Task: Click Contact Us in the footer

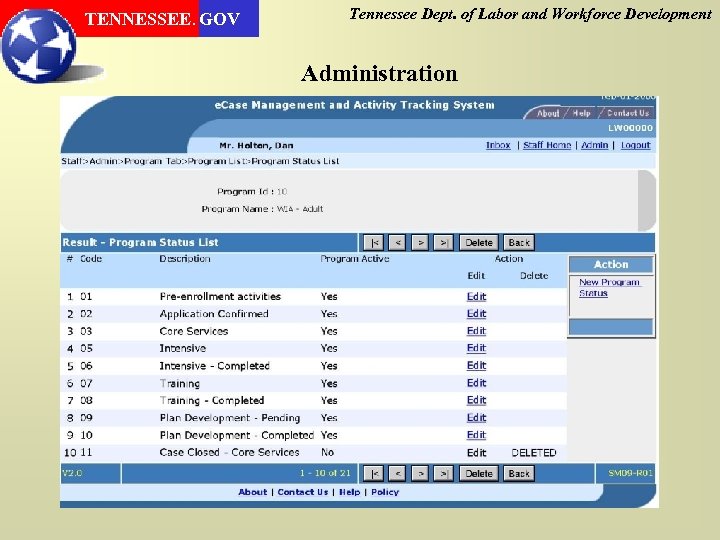Action: 303,492
